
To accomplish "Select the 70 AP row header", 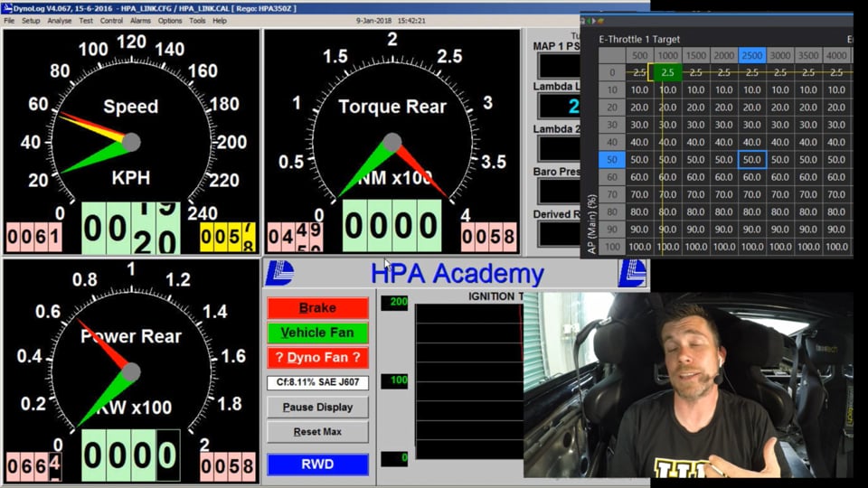I will pyautogui.click(x=612, y=194).
